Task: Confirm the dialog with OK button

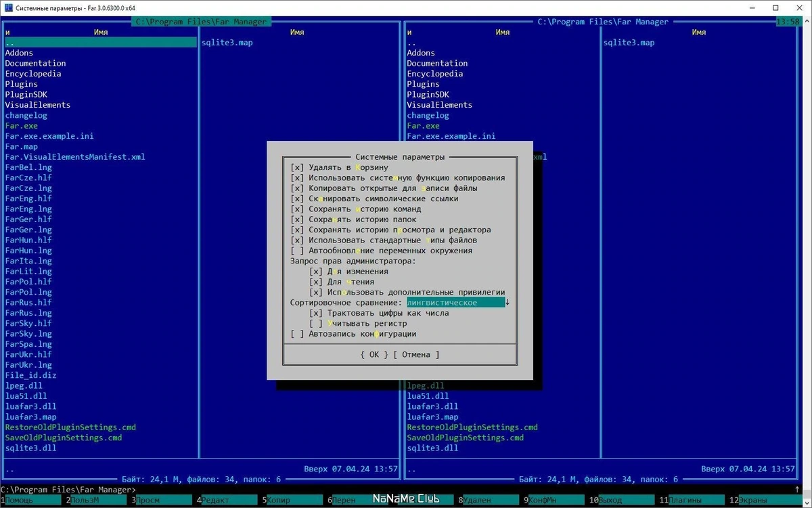Action: [x=374, y=354]
